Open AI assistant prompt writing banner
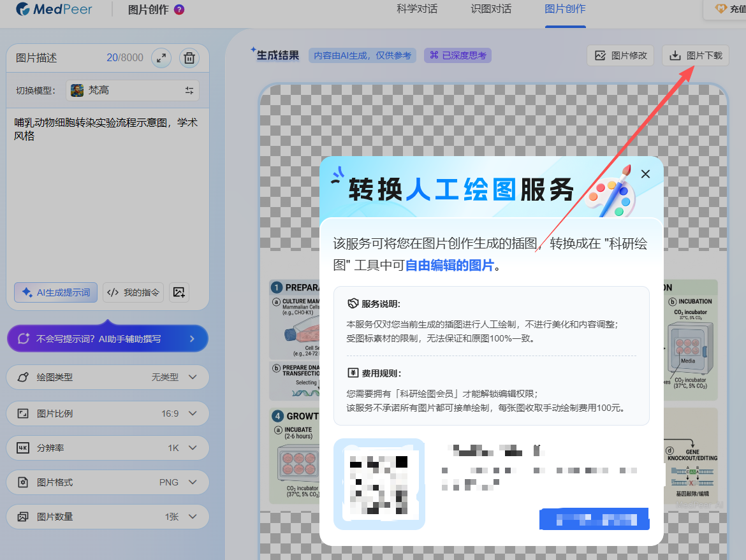 pos(108,338)
